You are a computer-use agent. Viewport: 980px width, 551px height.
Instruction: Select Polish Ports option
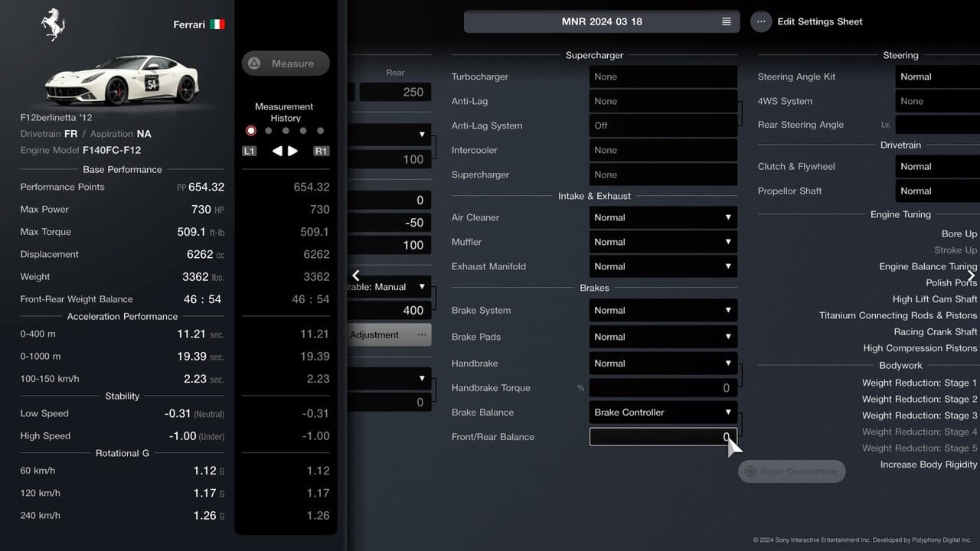point(952,282)
